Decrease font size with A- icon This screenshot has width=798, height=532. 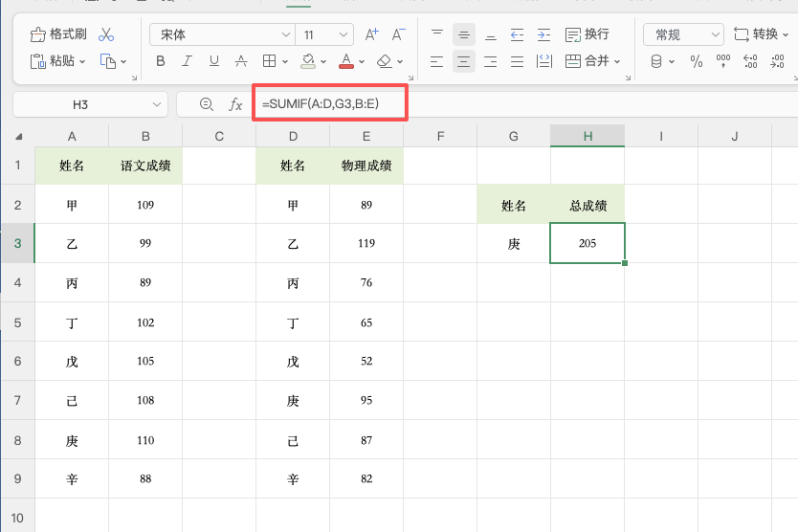(398, 34)
